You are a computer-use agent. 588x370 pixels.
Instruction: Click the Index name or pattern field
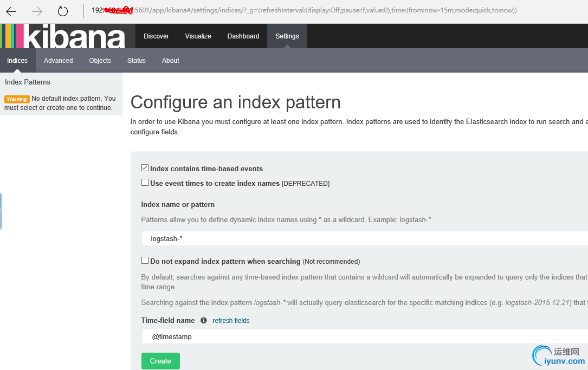(x=365, y=238)
